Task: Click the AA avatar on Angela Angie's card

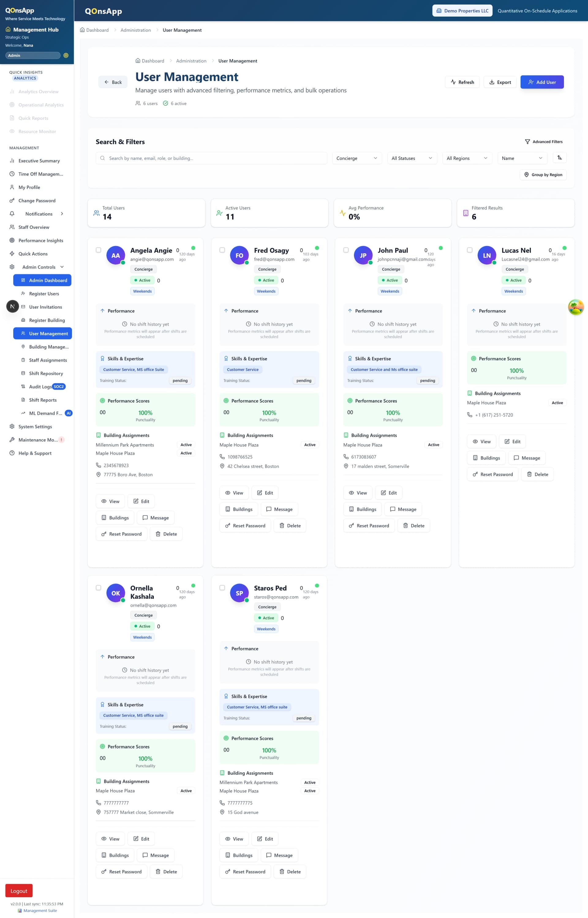Action: point(116,256)
